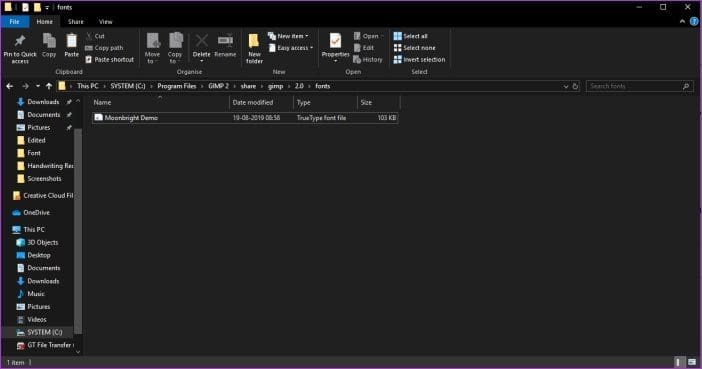Create a New folder
This screenshot has width=702, height=369.
click(254, 48)
